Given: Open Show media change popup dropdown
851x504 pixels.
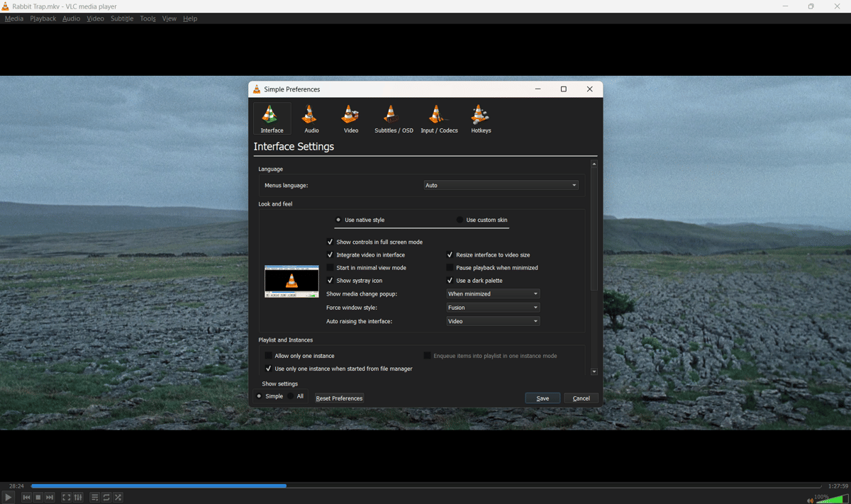Looking at the screenshot, I should click(x=493, y=293).
